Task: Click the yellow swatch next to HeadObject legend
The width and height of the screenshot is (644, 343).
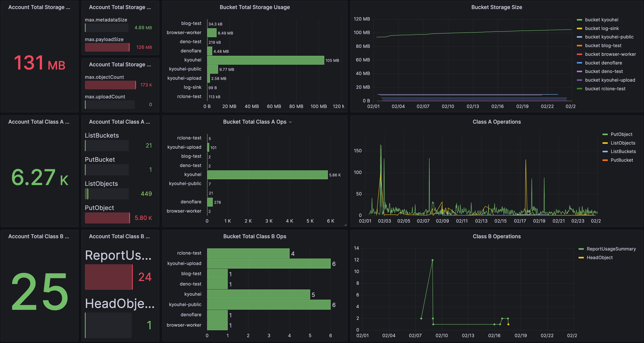Action: (x=581, y=258)
